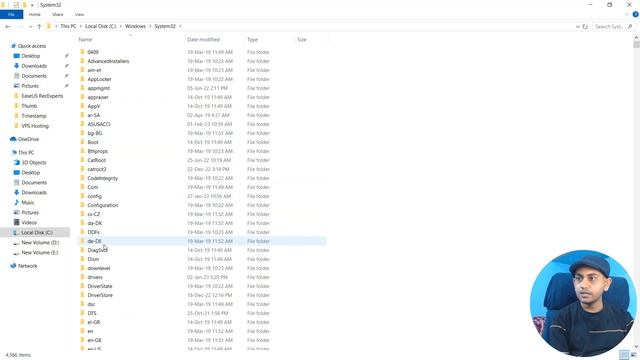The height and width of the screenshot is (360, 640).
Task: Refresh the System32 folder listing
Action: coord(585,27)
